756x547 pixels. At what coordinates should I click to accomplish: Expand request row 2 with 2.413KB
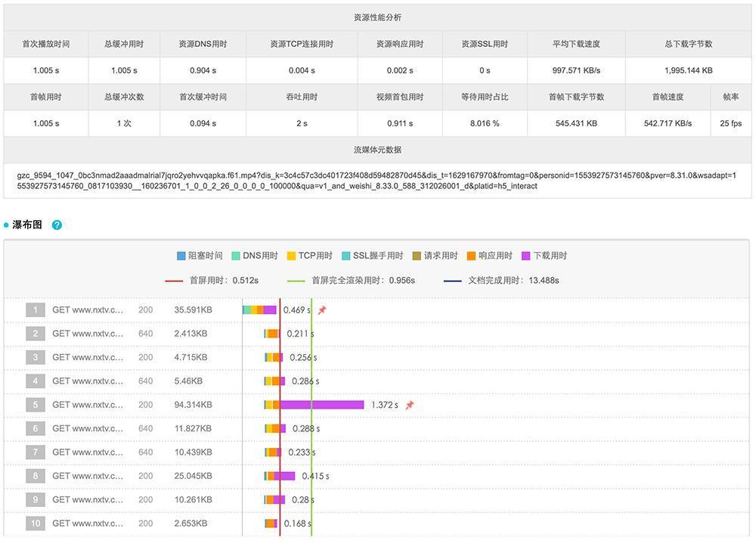[x=193, y=334]
